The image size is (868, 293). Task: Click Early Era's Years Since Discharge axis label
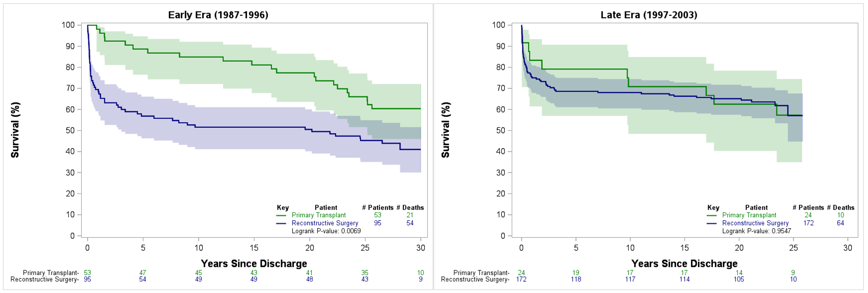coord(254,263)
